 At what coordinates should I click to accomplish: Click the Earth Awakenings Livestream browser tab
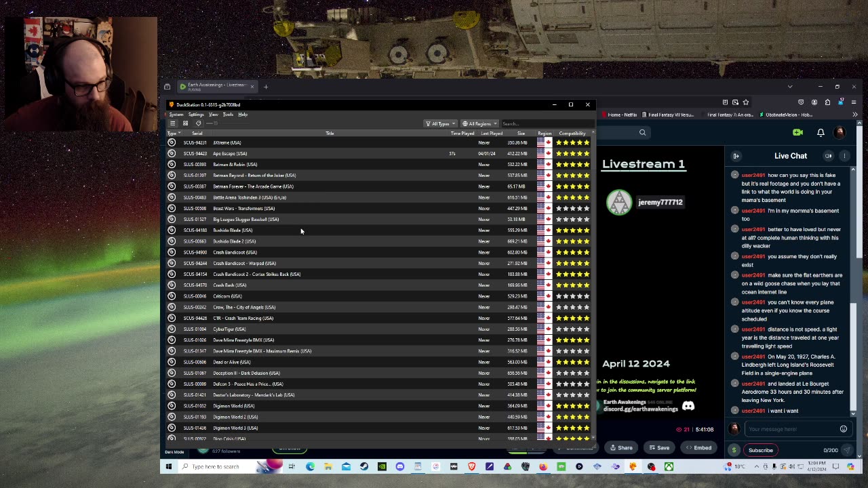tap(216, 86)
